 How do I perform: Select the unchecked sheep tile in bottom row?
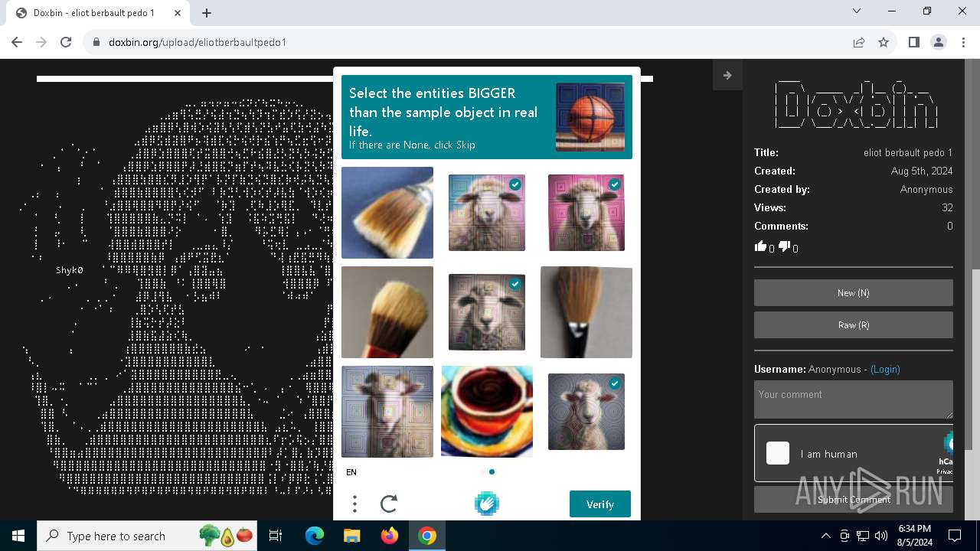pyautogui.click(x=387, y=412)
